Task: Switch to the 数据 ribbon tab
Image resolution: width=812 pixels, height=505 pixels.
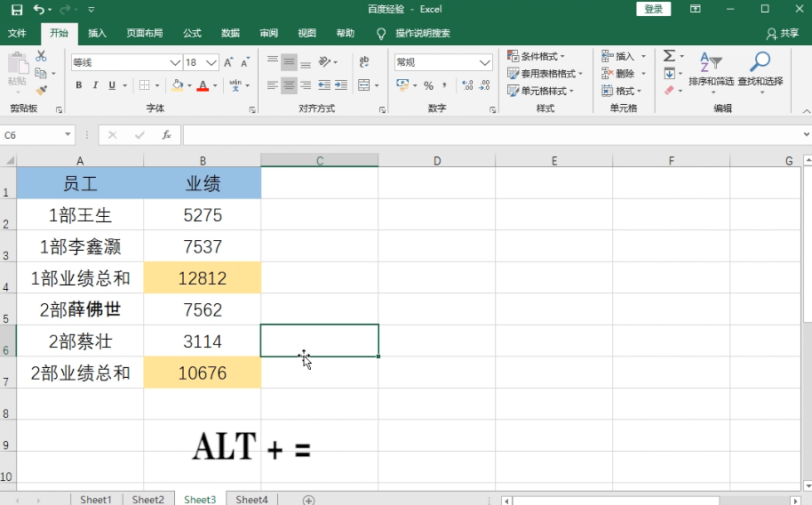Action: (230, 33)
